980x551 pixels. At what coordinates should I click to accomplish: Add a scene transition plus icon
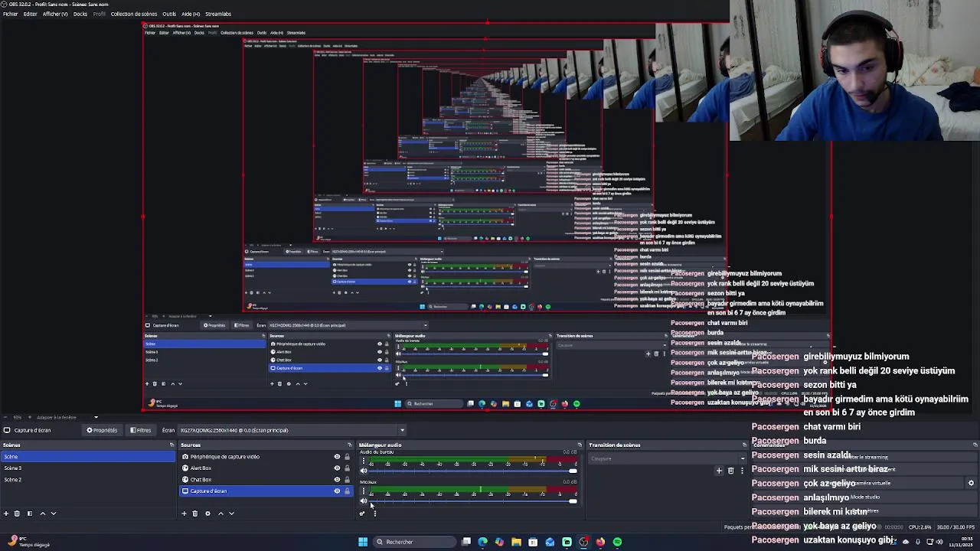click(719, 471)
